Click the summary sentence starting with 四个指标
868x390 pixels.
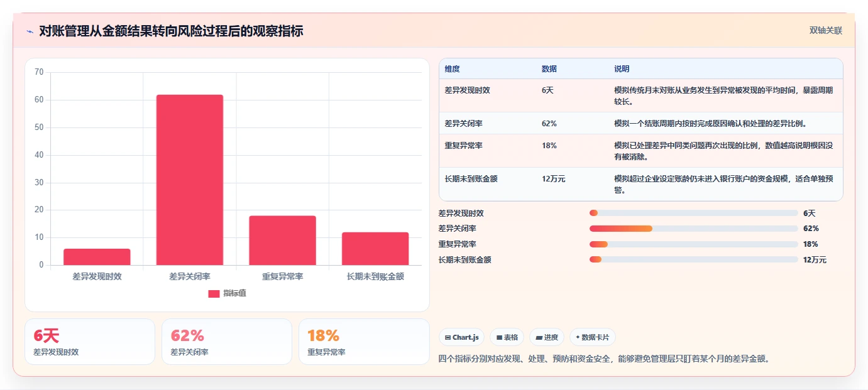603,359
